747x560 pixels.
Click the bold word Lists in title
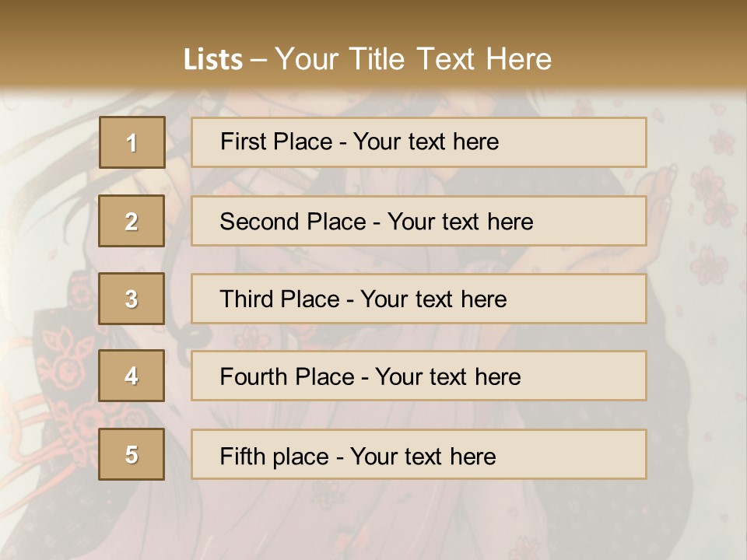click(213, 60)
